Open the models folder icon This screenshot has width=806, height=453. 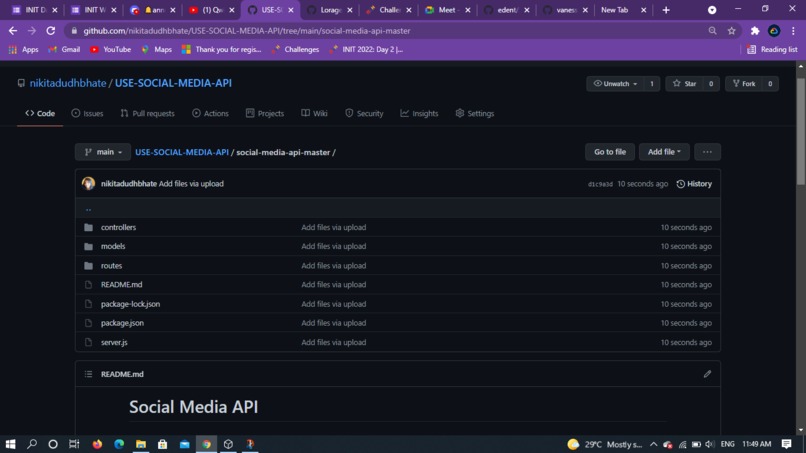coord(88,246)
